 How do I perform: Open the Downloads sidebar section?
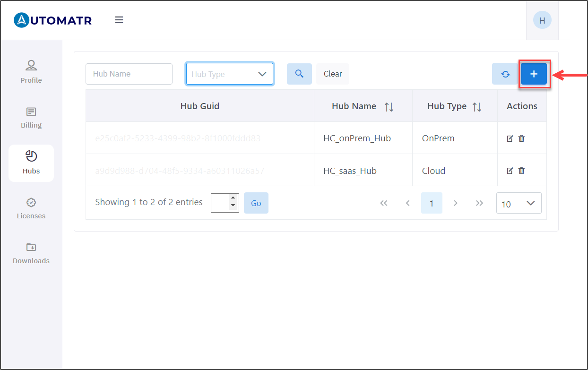click(31, 254)
